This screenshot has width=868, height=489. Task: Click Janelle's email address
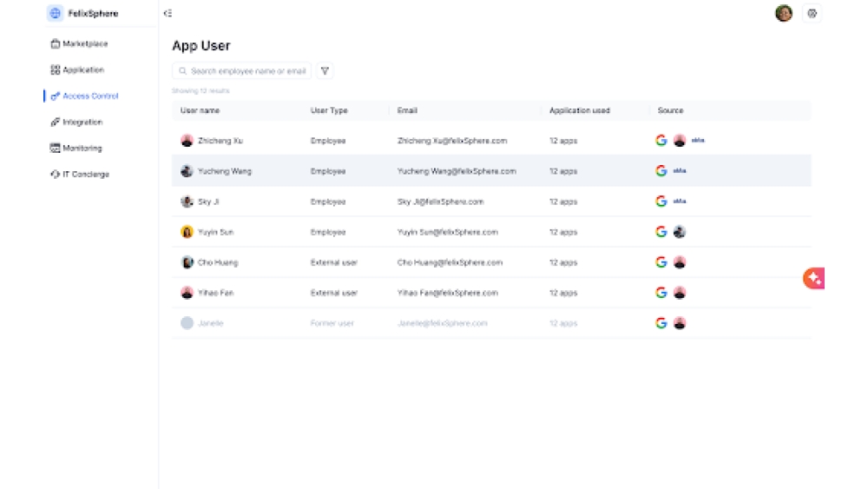pyautogui.click(x=443, y=323)
